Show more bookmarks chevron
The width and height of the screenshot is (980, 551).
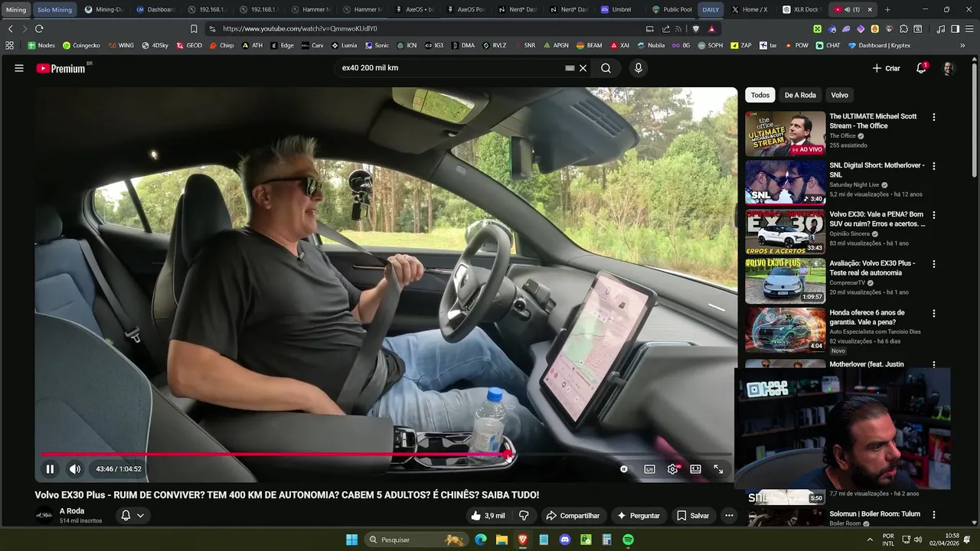[x=962, y=45]
